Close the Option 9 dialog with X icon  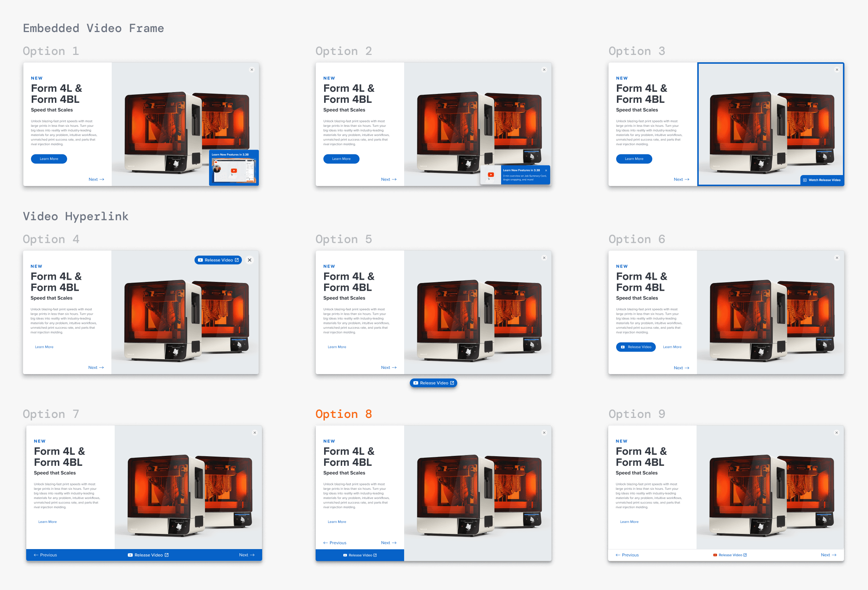837,433
